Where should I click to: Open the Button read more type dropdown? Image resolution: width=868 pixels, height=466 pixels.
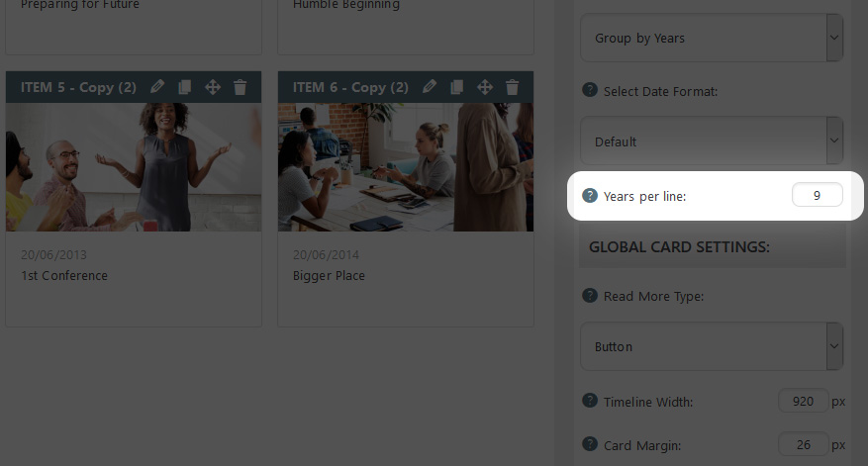712,346
